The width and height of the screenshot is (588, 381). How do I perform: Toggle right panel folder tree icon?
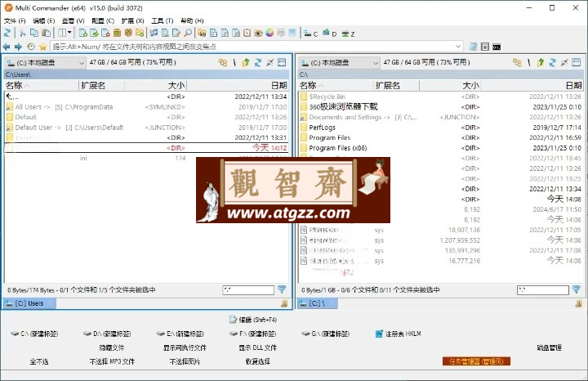click(517, 63)
